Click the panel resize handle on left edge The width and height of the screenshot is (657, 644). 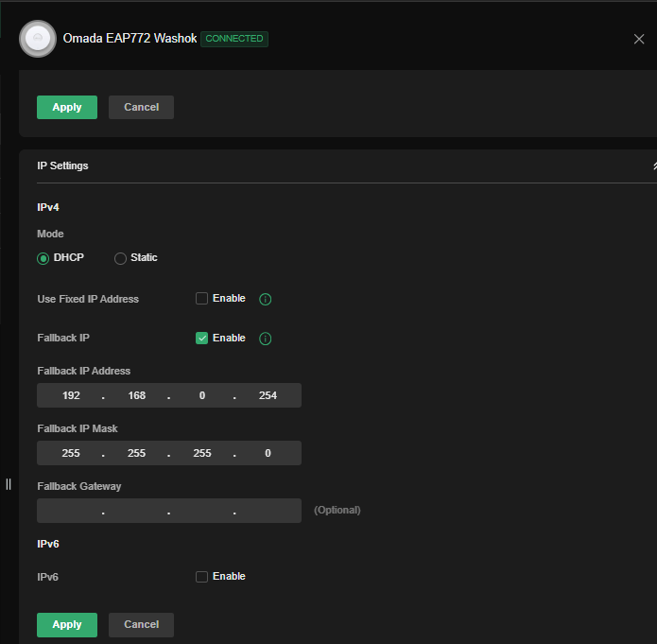click(x=9, y=484)
